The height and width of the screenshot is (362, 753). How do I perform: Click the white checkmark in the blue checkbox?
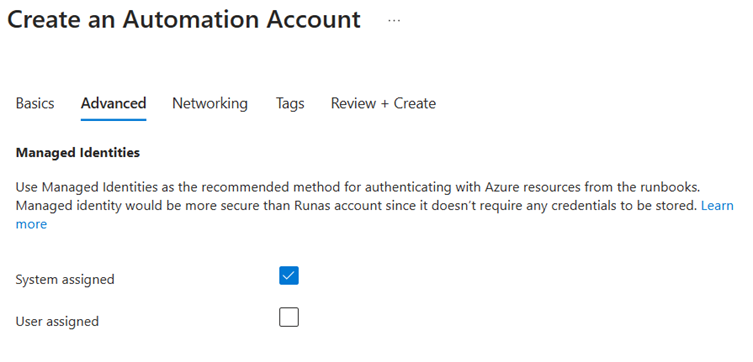289,276
